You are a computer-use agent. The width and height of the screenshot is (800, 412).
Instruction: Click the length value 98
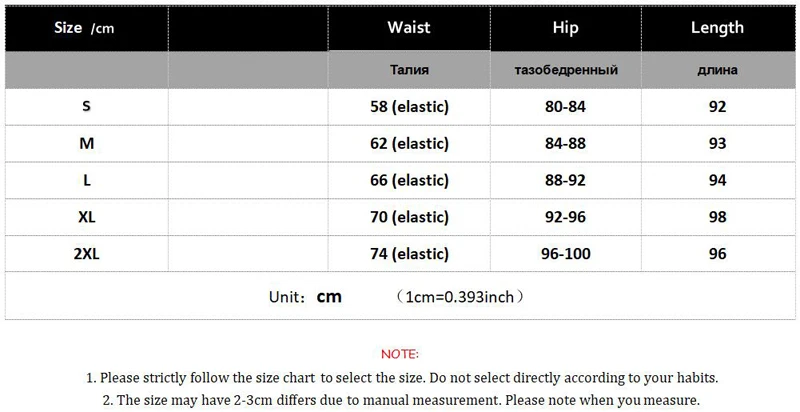(x=717, y=217)
